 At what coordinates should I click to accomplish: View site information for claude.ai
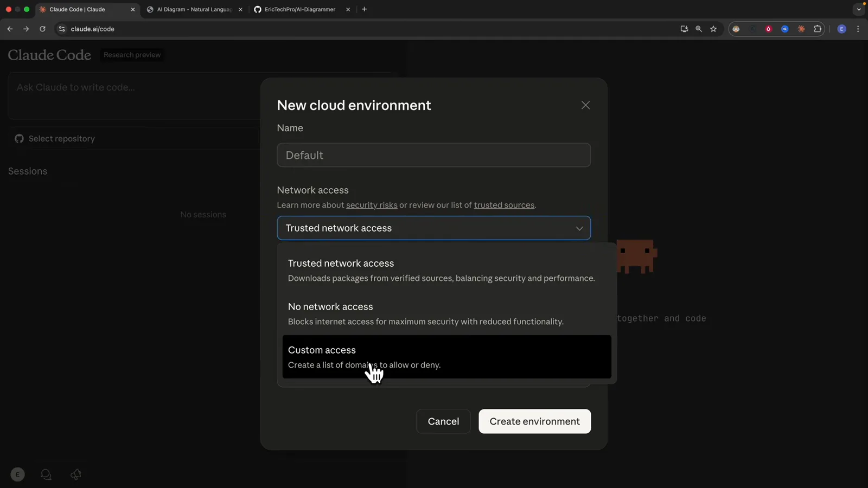62,29
